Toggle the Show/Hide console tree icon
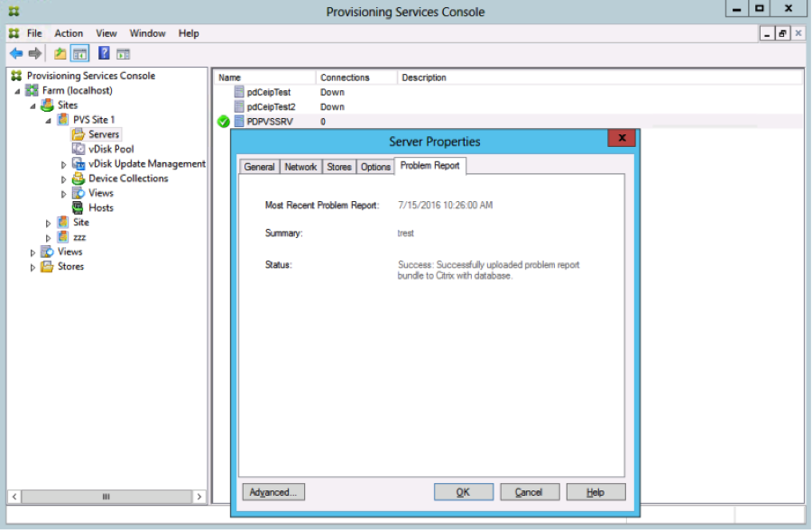 click(x=79, y=53)
